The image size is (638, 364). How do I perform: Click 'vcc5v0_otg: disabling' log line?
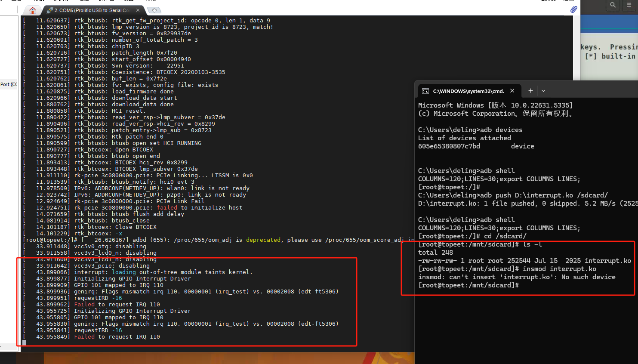pyautogui.click(x=84, y=247)
